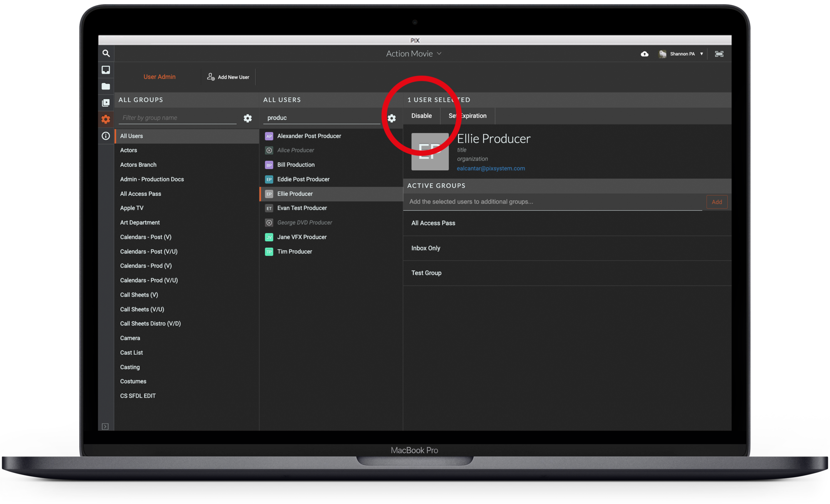
Task: Select the Actors Branch group
Action: pos(138,165)
